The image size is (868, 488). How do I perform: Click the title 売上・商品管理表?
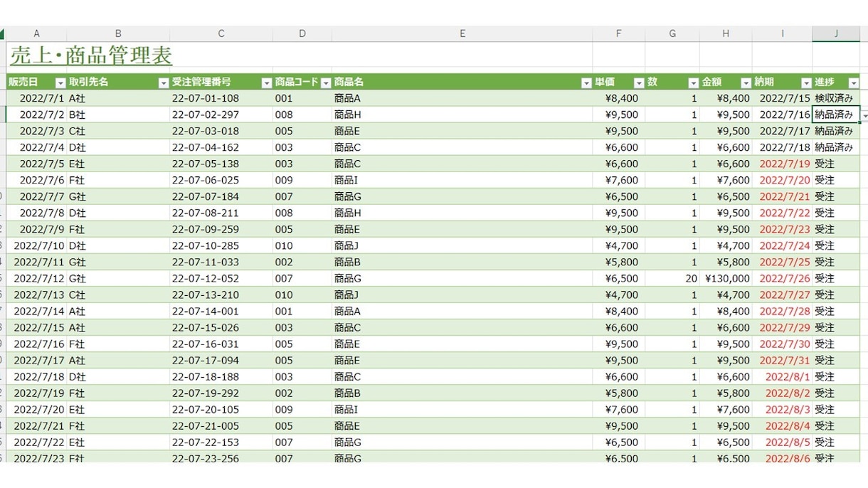pos(90,55)
